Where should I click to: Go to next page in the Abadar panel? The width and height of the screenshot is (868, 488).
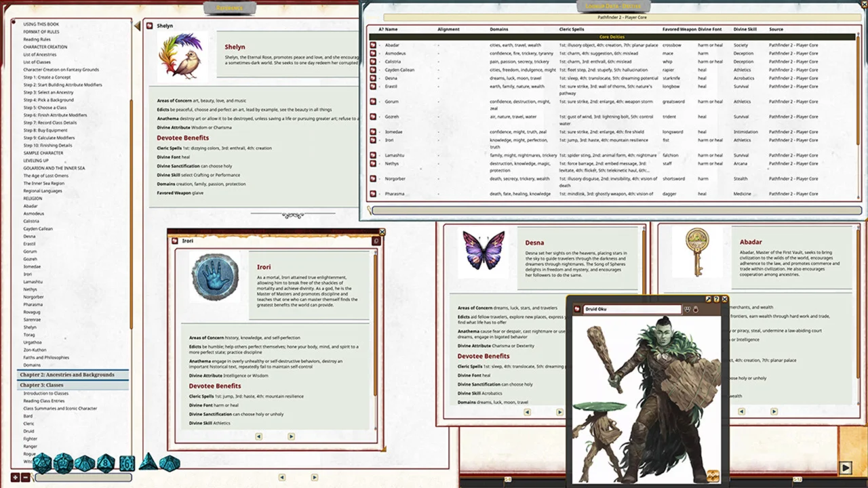[x=774, y=411]
